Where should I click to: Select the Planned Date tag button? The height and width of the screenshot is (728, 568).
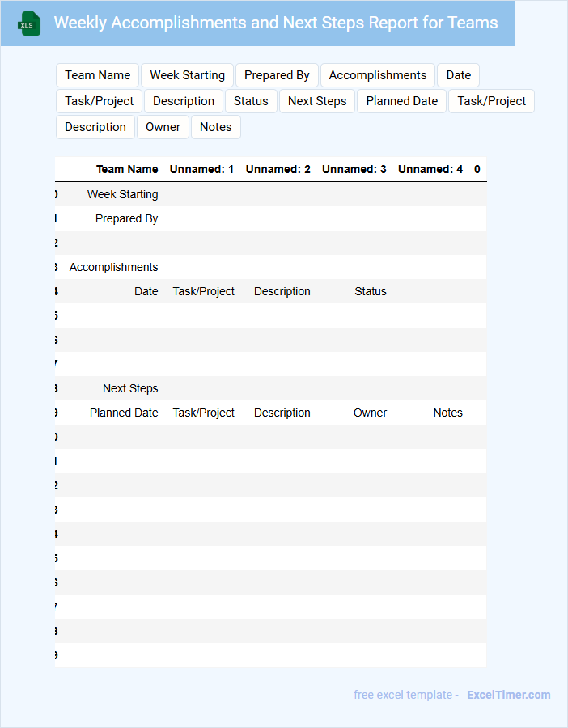click(x=402, y=101)
